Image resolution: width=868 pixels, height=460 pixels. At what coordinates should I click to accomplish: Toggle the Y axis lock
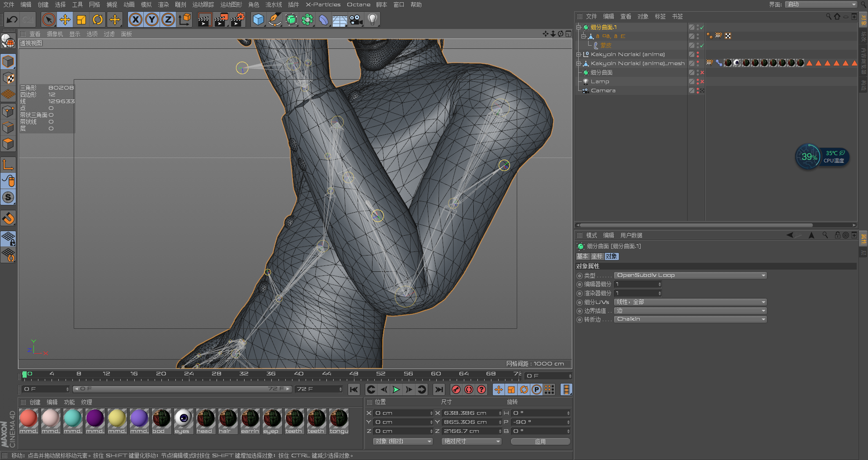coord(152,19)
